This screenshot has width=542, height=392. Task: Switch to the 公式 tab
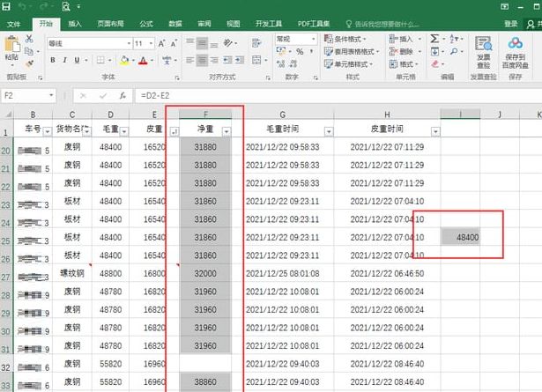point(146,24)
